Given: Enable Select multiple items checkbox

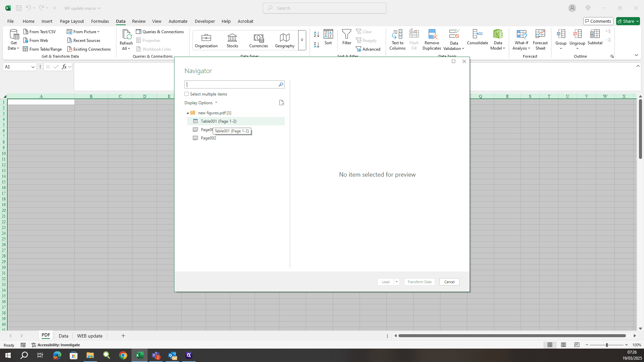Looking at the screenshot, I should tap(186, 94).
